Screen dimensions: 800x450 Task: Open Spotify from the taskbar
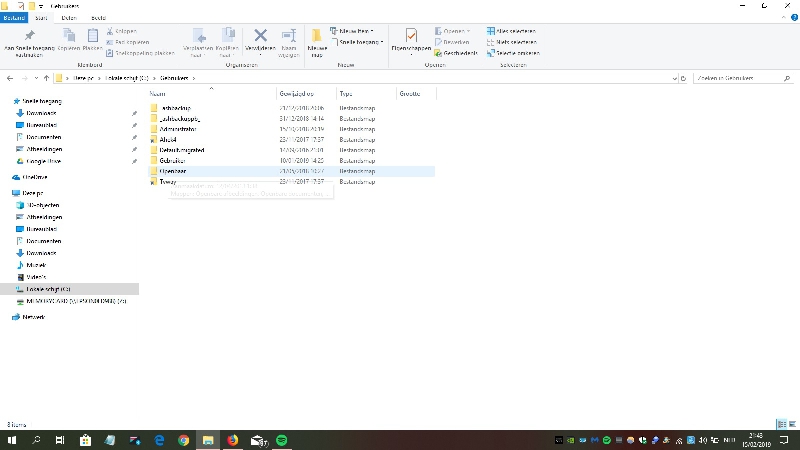pyautogui.click(x=281, y=440)
